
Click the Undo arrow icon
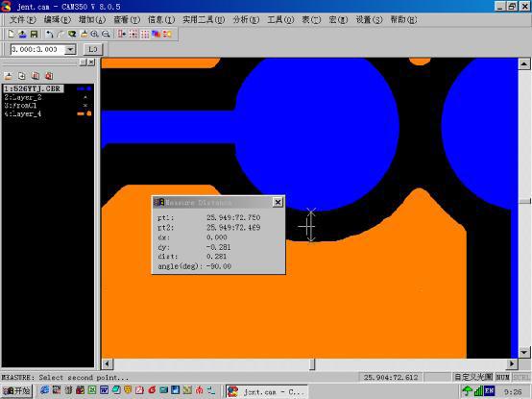(x=50, y=34)
